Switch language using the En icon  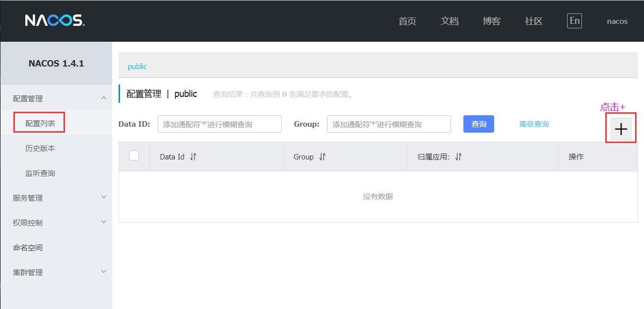pyautogui.click(x=574, y=20)
